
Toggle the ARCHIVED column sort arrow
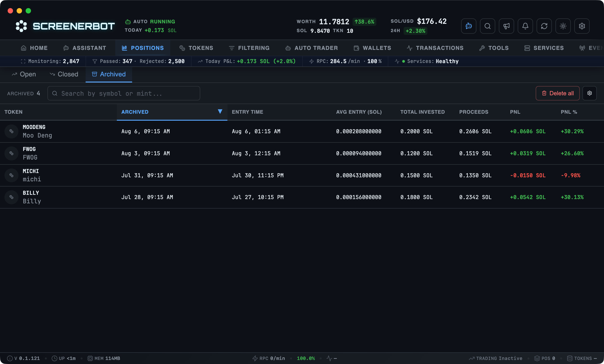(220, 111)
